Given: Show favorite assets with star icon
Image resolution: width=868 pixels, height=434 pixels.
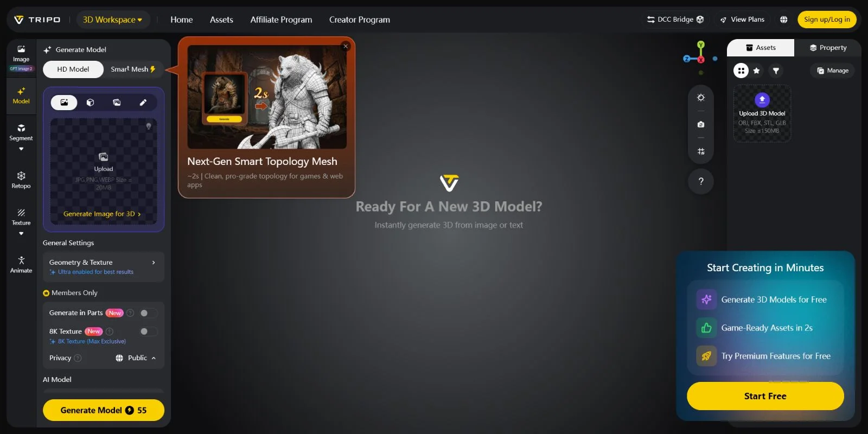Looking at the screenshot, I should [756, 71].
